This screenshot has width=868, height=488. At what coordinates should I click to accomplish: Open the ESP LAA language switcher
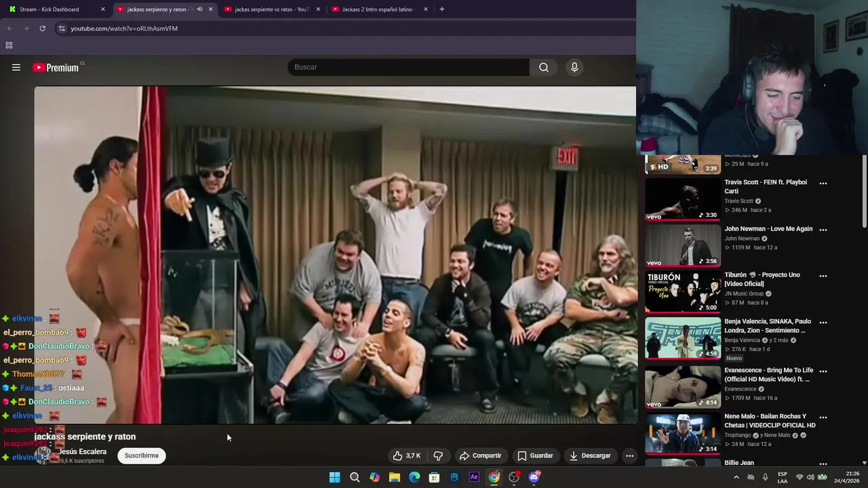point(783,477)
